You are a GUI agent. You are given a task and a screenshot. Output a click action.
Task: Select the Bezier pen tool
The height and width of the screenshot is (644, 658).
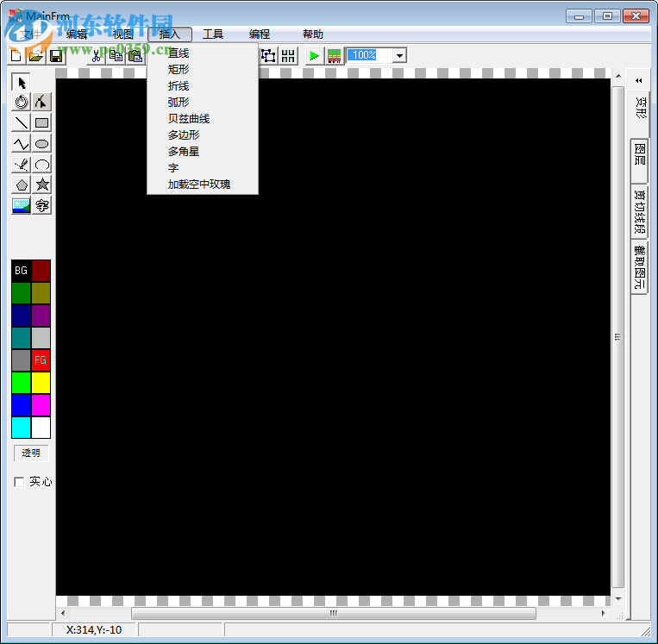coord(21,164)
